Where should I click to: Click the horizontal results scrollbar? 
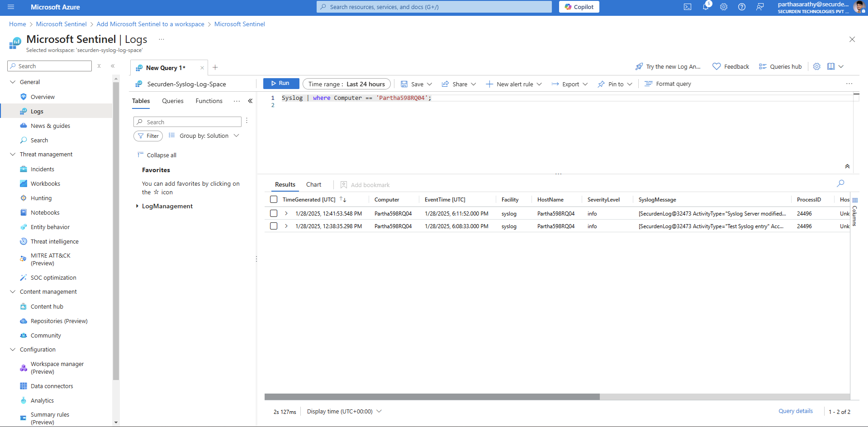[432, 397]
